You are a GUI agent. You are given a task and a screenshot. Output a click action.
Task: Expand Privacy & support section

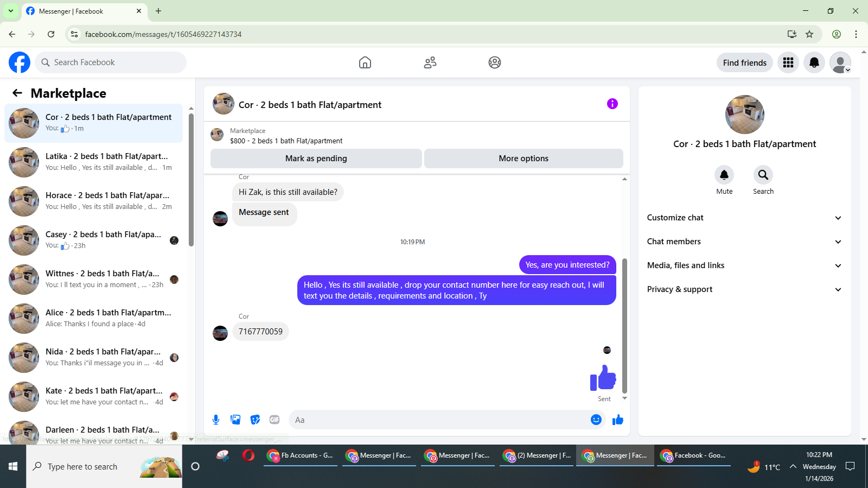click(x=744, y=289)
